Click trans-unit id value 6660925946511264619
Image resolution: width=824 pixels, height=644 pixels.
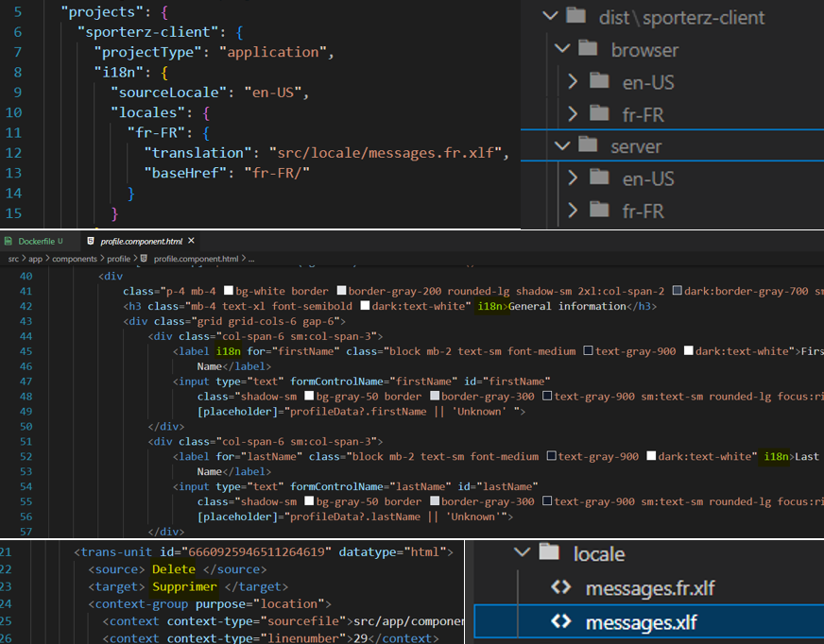[x=256, y=552]
